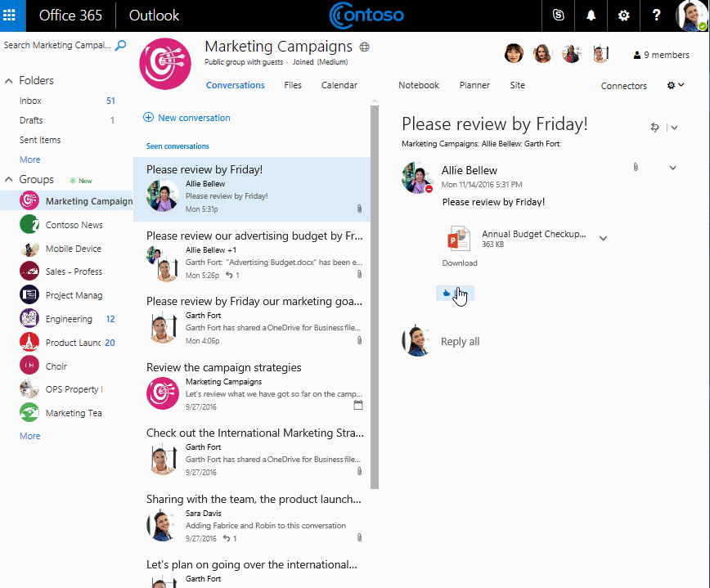The image size is (710, 588).
Task: Expand the group settings gear dropdown
Action: (676, 85)
